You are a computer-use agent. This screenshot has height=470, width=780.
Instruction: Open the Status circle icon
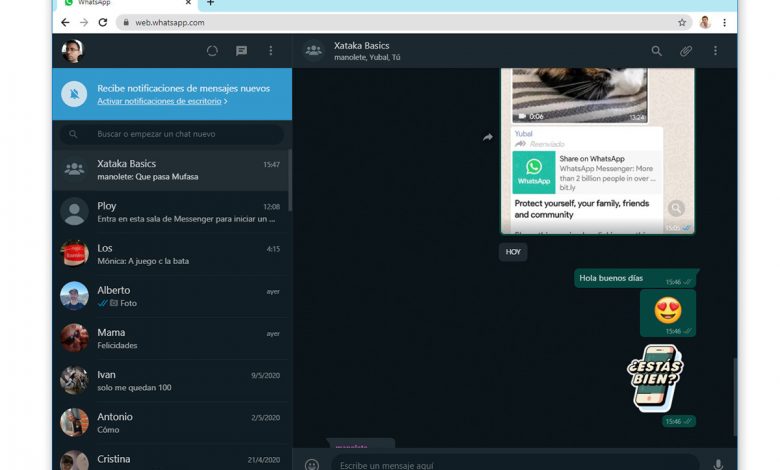(212, 51)
